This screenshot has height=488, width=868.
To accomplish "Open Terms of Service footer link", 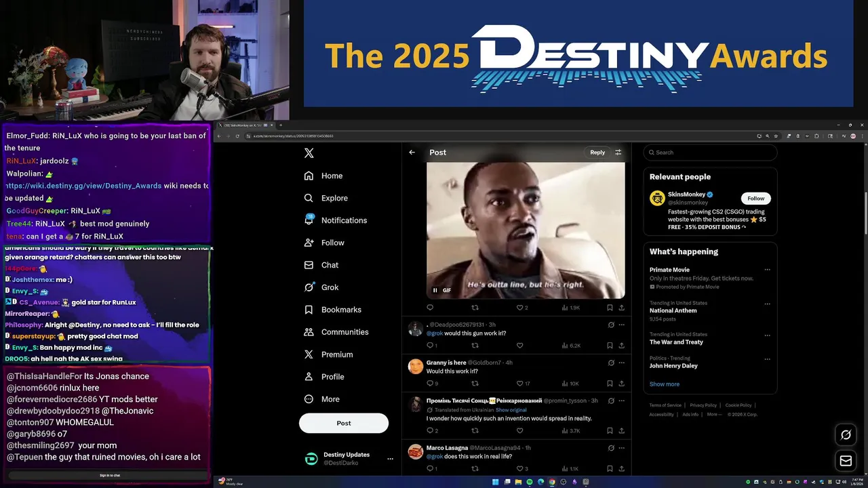I will (x=665, y=405).
